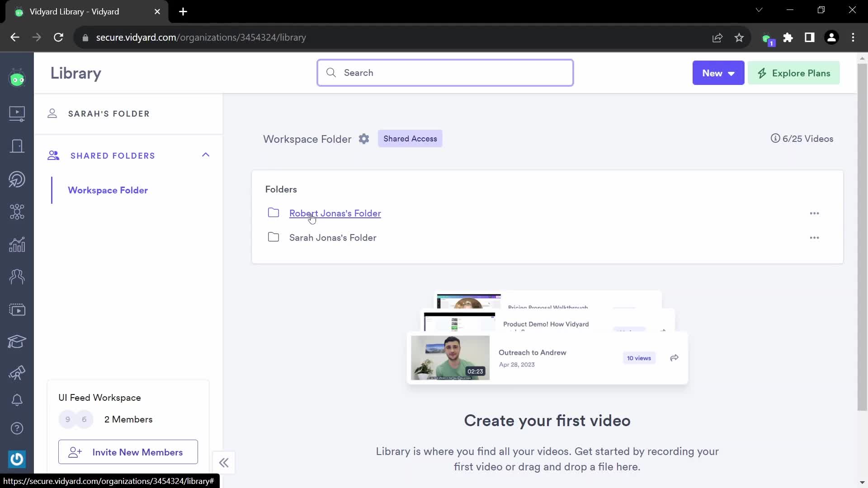Share this page via address bar icon
Image resolution: width=868 pixels, height=488 pixels.
click(x=717, y=38)
